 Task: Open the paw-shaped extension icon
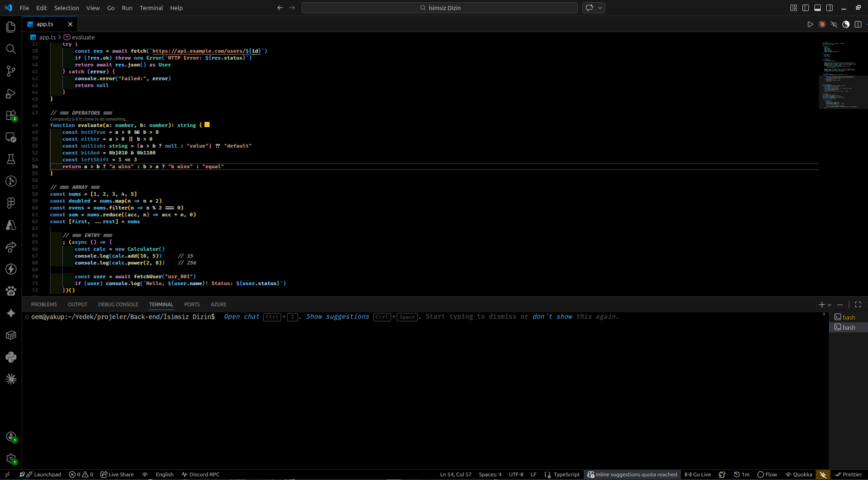click(11, 291)
